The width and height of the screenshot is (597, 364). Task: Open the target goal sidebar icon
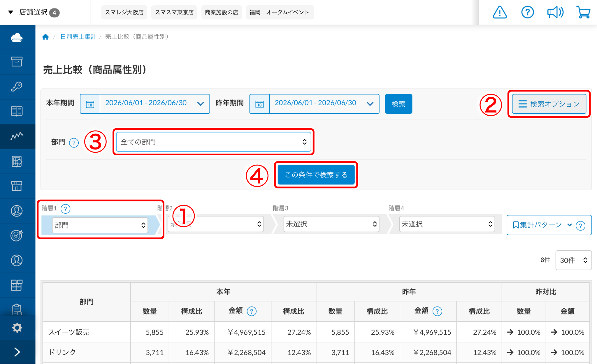click(x=17, y=235)
